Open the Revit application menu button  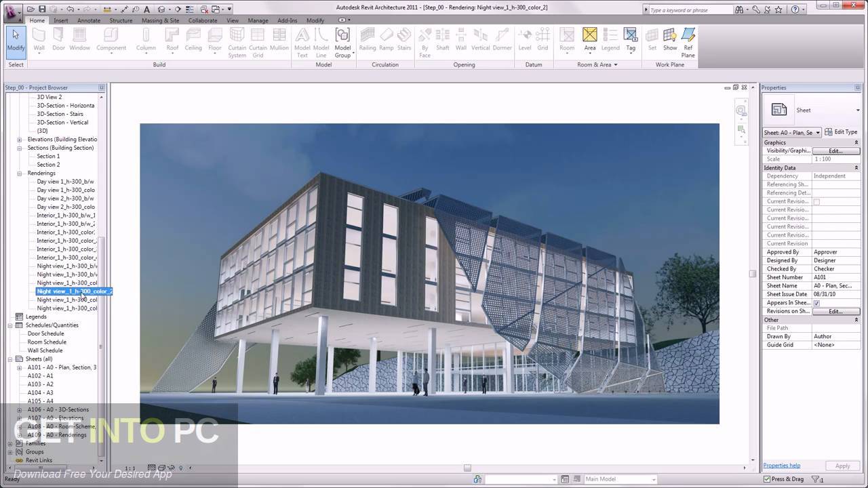click(x=11, y=9)
